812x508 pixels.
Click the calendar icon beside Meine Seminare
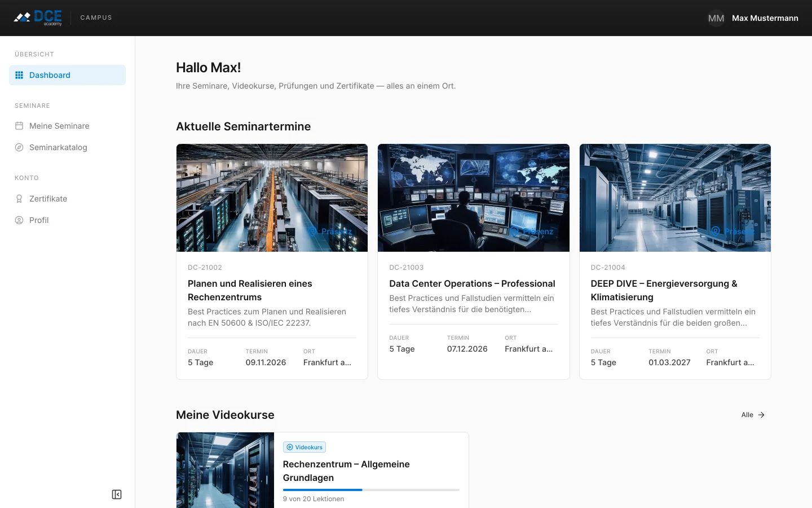tap(19, 126)
